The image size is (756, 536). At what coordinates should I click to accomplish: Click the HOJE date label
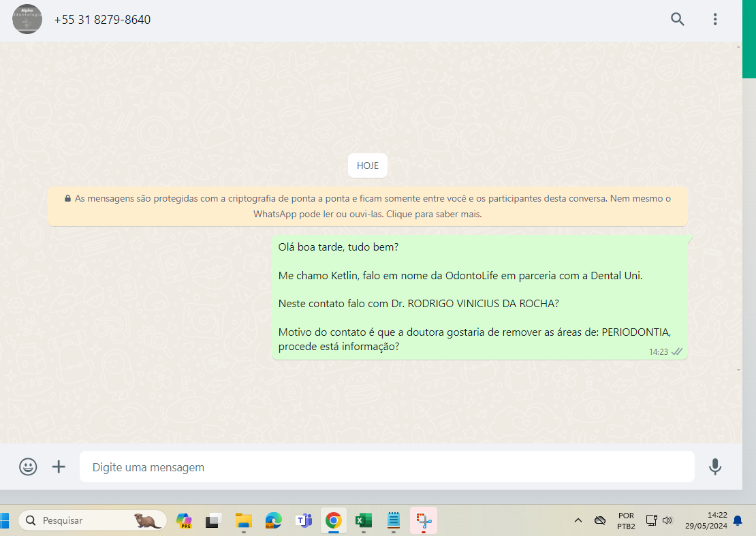tap(367, 165)
